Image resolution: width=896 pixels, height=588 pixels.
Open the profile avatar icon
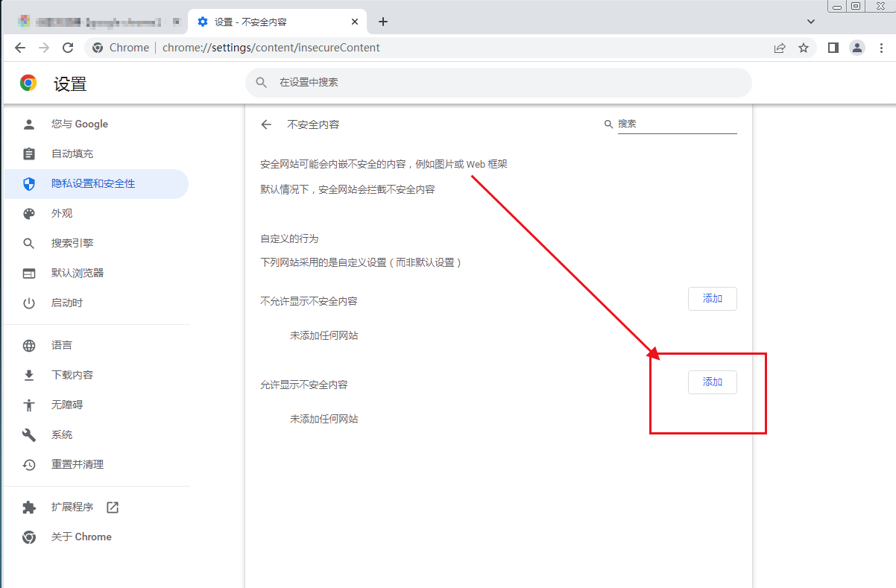click(857, 48)
